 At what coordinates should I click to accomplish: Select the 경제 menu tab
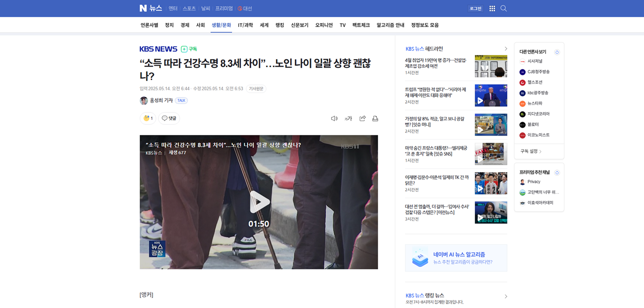pos(185,25)
